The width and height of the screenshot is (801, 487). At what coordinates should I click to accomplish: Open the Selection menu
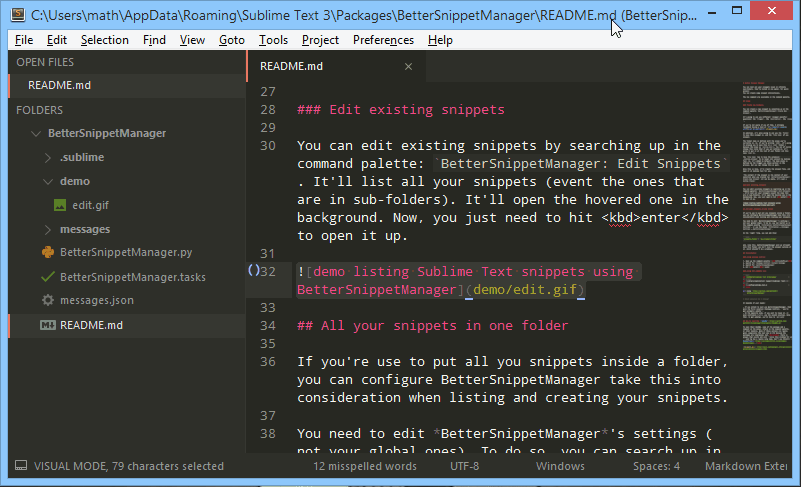click(x=105, y=40)
